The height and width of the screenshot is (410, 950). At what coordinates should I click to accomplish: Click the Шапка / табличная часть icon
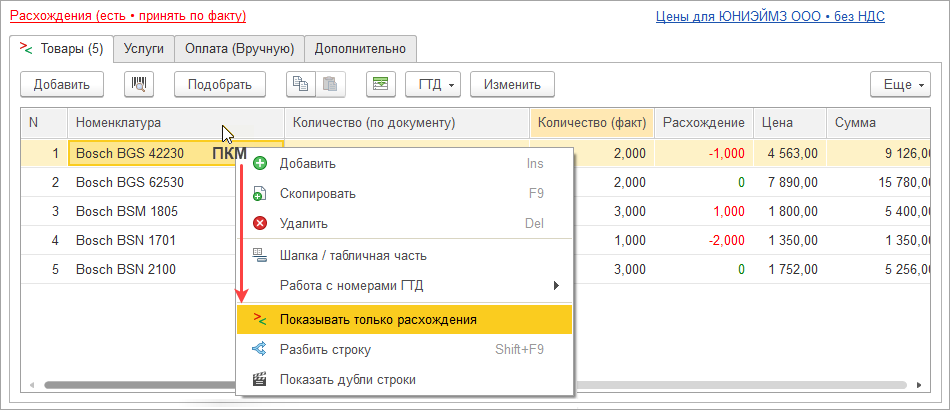pyautogui.click(x=260, y=255)
